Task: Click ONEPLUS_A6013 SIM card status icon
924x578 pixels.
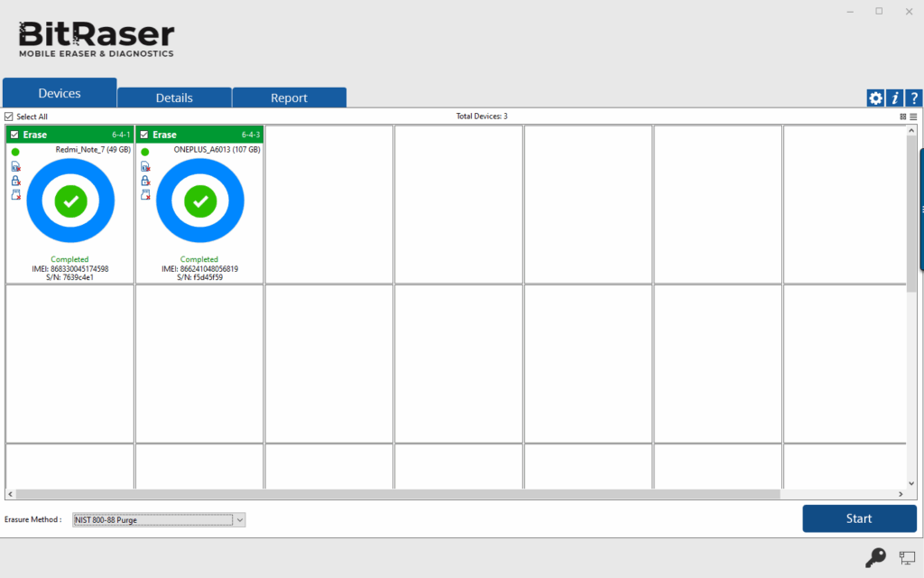Action: click(145, 166)
